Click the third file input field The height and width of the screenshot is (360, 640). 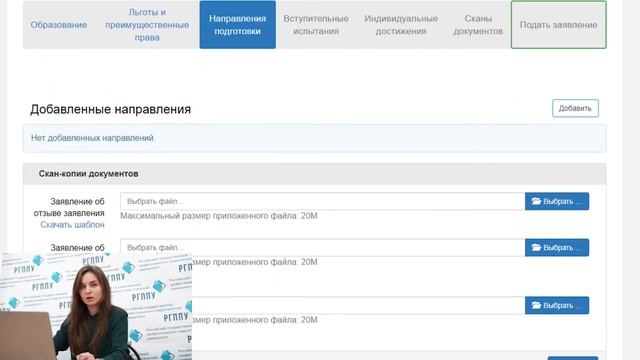[x=358, y=305]
